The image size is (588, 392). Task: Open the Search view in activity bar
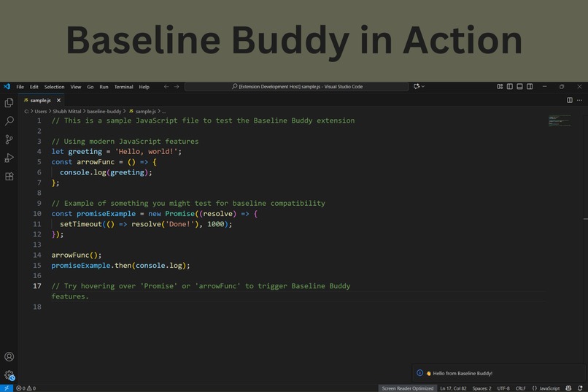(x=9, y=120)
